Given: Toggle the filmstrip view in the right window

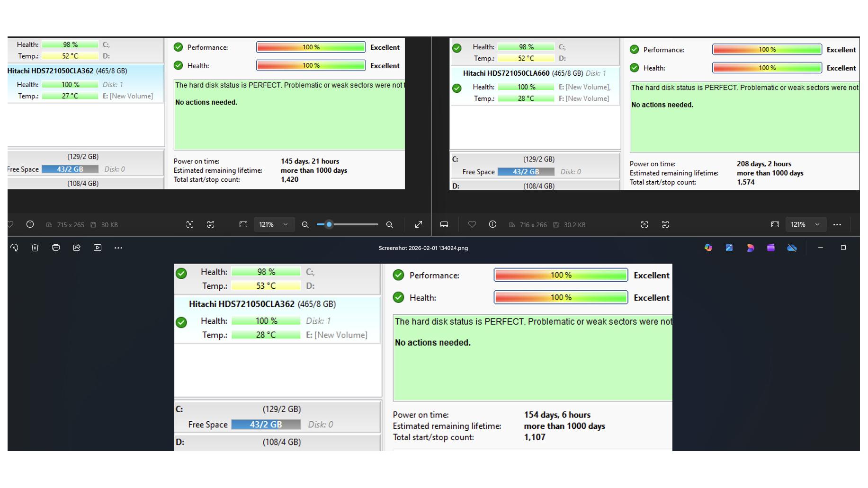Looking at the screenshot, I should point(444,225).
